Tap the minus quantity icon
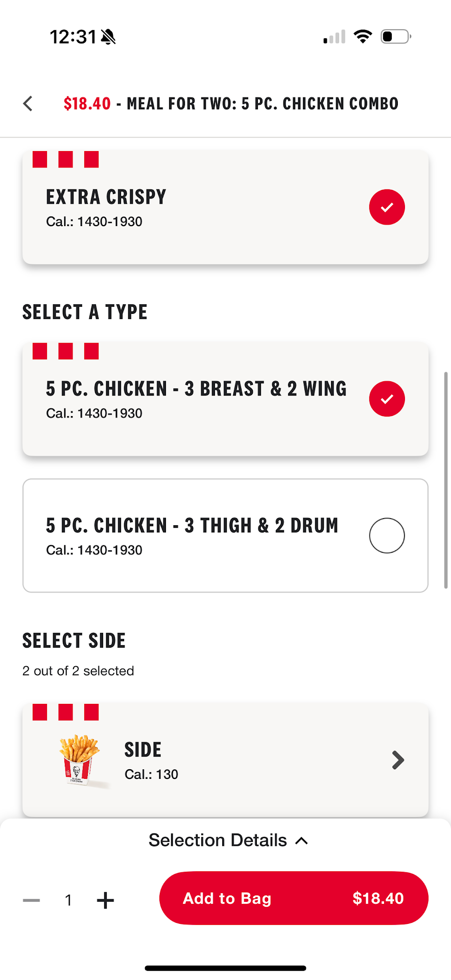This screenshot has width=451, height=980. pos(31,900)
